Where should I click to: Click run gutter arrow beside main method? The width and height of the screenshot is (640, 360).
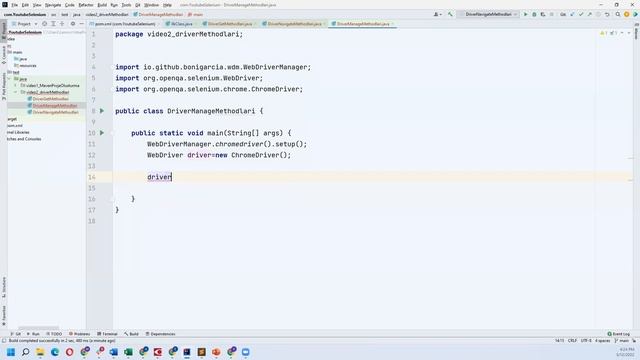102,133
